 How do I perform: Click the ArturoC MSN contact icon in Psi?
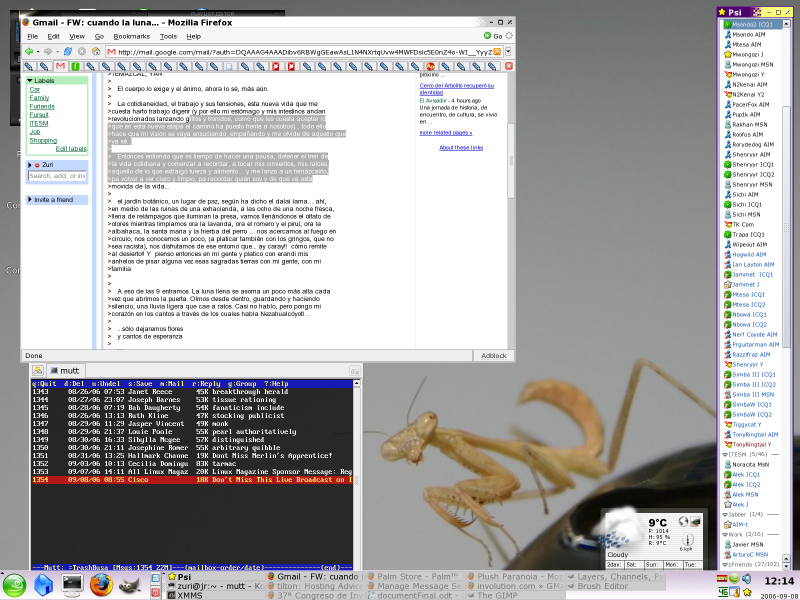[728, 554]
